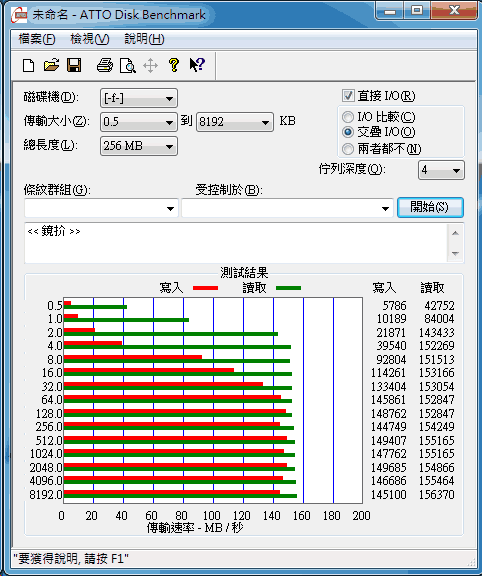Click inside the description text box
Screen dimensions: 482x576
click(x=236, y=243)
